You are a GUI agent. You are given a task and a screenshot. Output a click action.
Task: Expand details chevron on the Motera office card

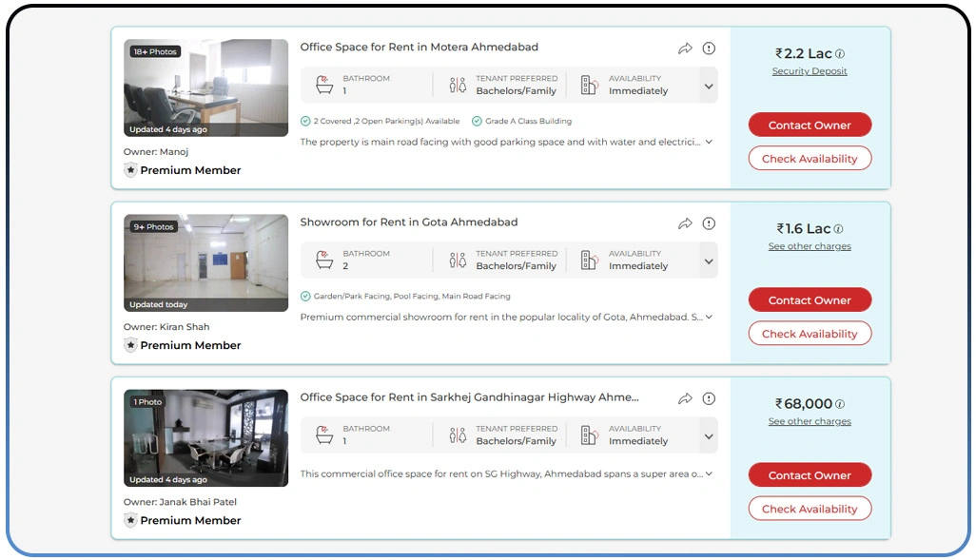tap(707, 86)
